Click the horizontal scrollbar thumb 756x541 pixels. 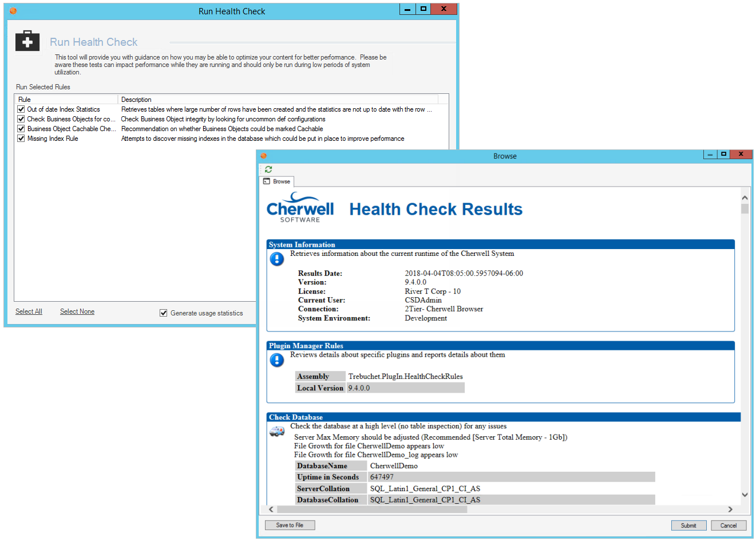tap(372, 509)
